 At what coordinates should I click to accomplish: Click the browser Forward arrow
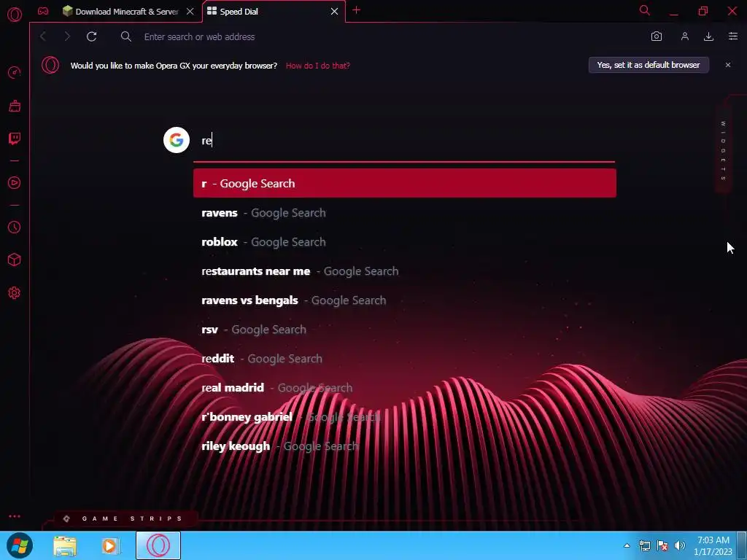[67, 36]
